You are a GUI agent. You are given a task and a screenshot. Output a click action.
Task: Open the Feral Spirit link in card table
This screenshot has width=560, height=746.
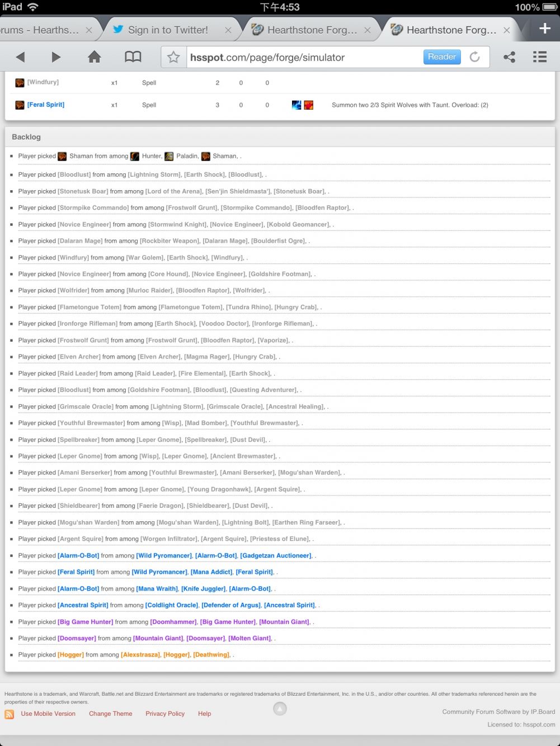[x=46, y=105]
